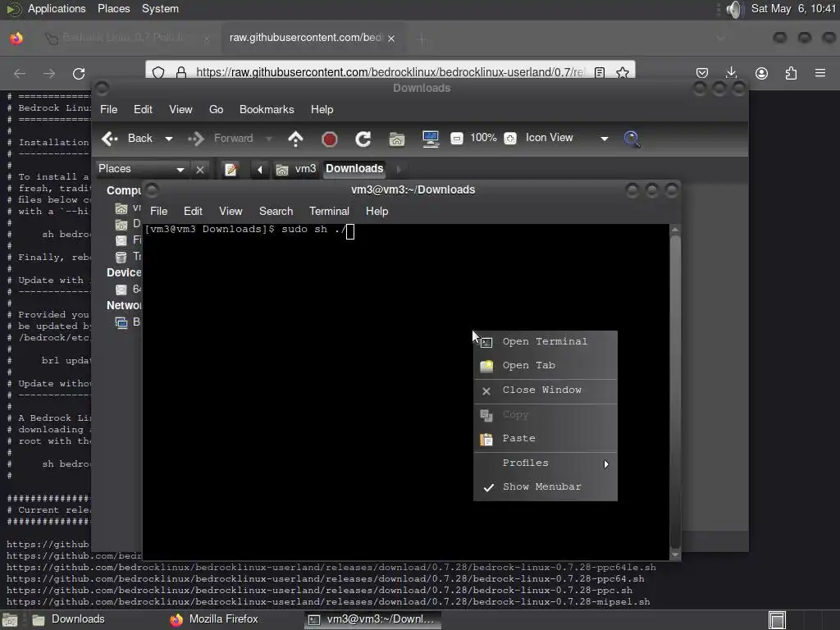
Task: Open Back history dropdown arrow
Action: (x=169, y=139)
